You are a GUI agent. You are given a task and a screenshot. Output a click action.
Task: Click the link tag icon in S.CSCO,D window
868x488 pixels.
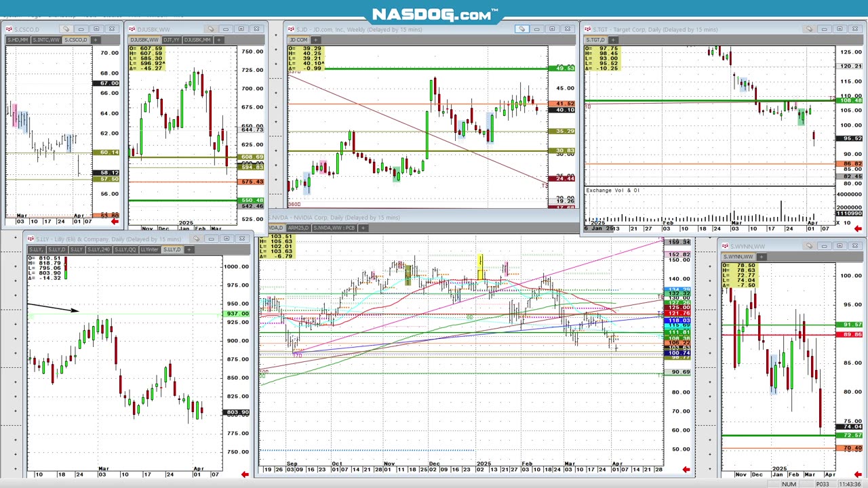pos(65,29)
